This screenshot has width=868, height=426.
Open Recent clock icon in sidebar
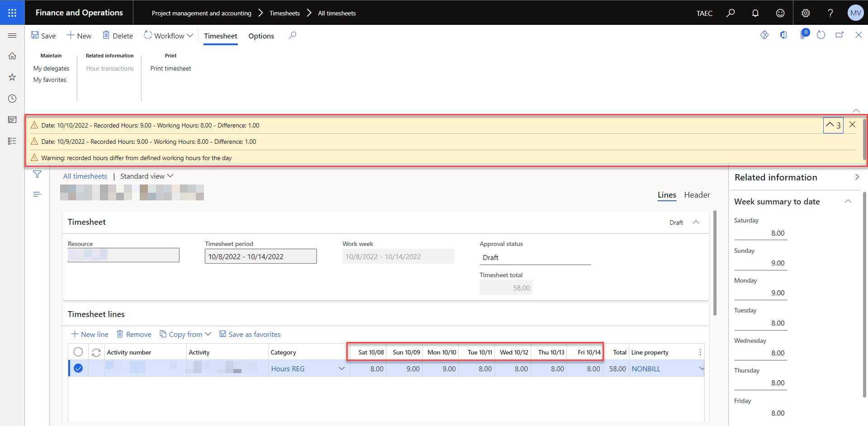coord(12,99)
